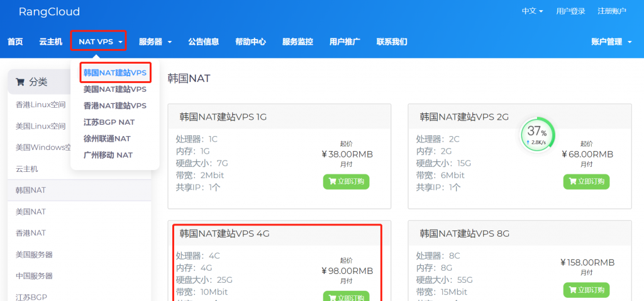Click the 硬盘大小：55G specification line

coord(445,280)
